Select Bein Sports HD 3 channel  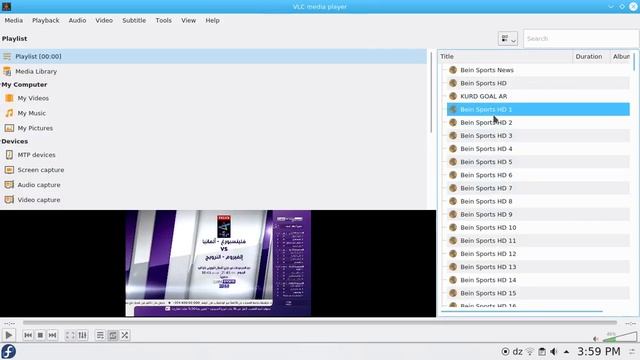pyautogui.click(x=538, y=136)
